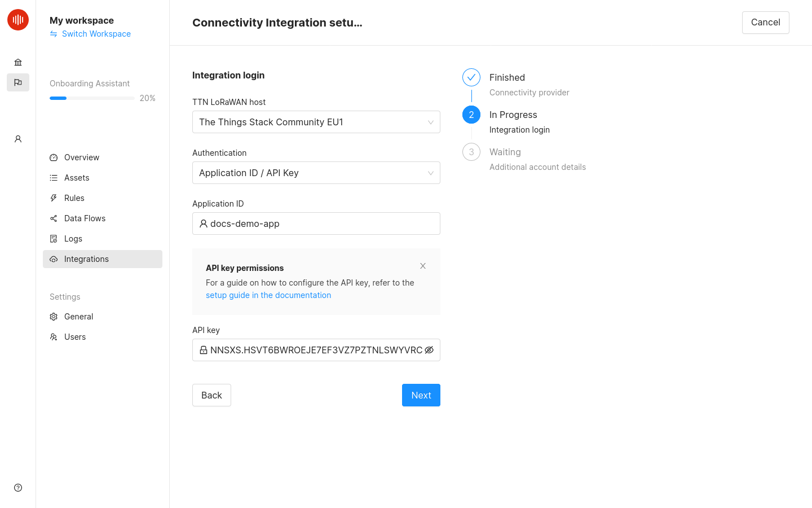Open the help icon at bottom left
Screen dimensions: 812x508
pos(17,487)
